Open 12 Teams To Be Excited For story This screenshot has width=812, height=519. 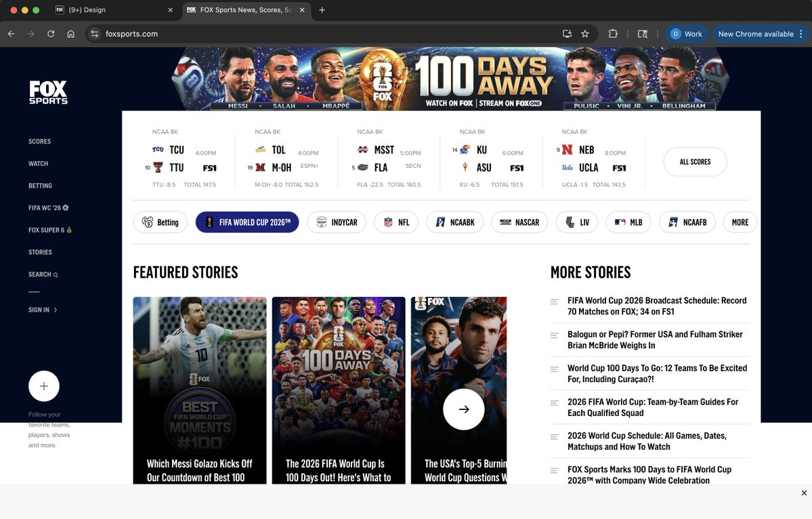click(x=657, y=373)
